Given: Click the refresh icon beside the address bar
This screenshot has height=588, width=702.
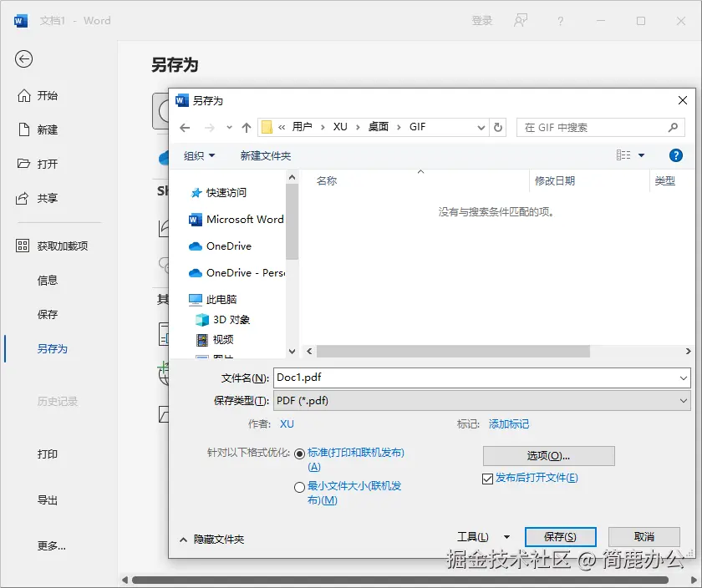Looking at the screenshot, I should [497, 128].
